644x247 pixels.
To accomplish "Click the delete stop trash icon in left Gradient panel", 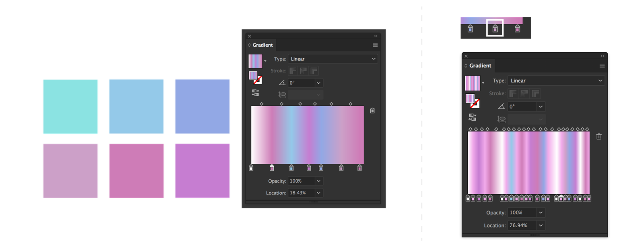I will (372, 111).
